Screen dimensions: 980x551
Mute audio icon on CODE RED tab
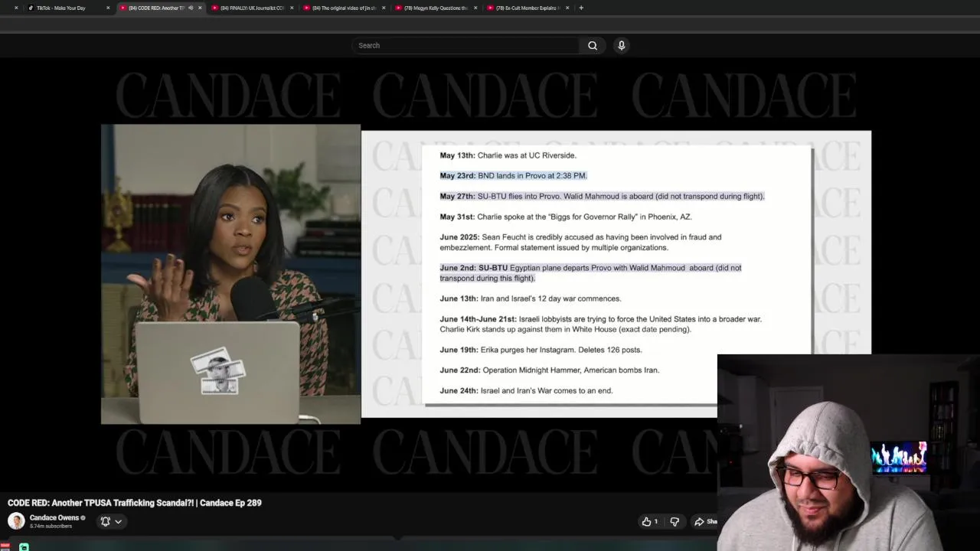191,8
